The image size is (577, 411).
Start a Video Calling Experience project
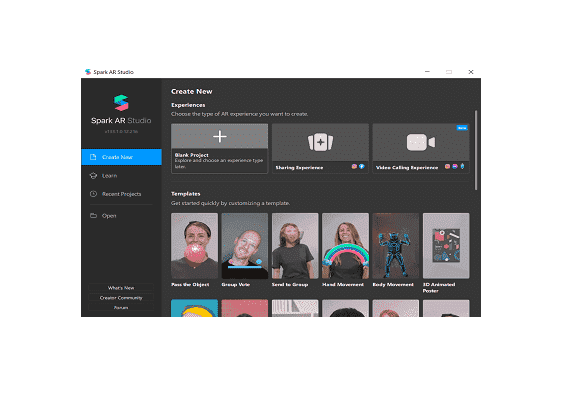pos(421,148)
